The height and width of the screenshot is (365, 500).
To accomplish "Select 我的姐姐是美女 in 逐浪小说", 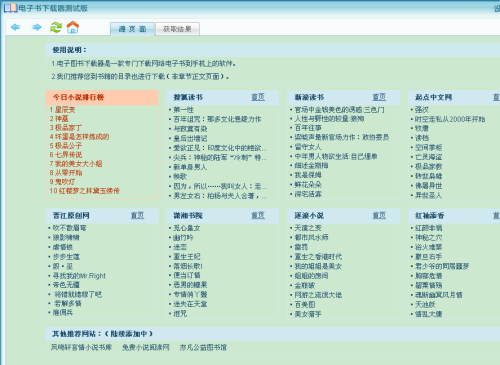I will click(318, 266).
